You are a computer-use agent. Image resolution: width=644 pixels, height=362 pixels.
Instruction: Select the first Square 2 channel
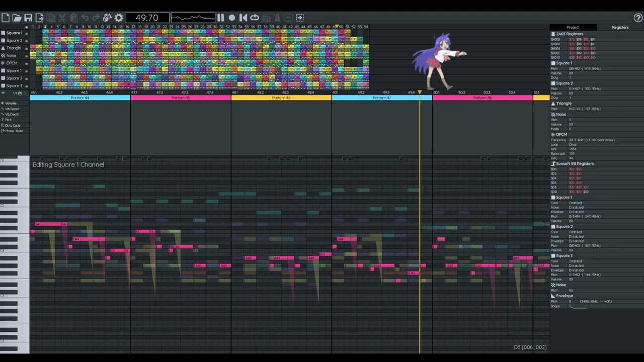coord(14,41)
